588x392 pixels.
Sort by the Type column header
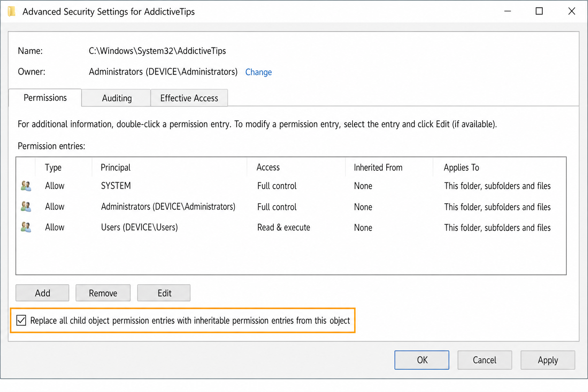click(x=53, y=167)
